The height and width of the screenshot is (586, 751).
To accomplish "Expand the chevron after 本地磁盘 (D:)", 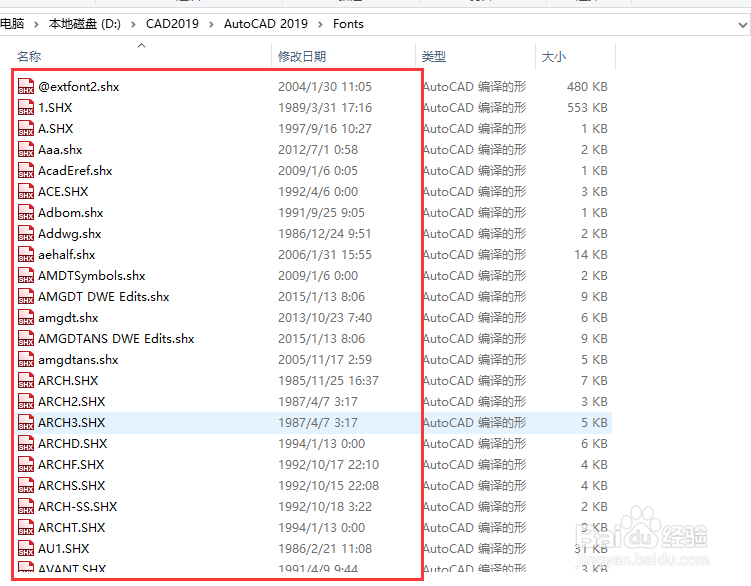I will [133, 24].
